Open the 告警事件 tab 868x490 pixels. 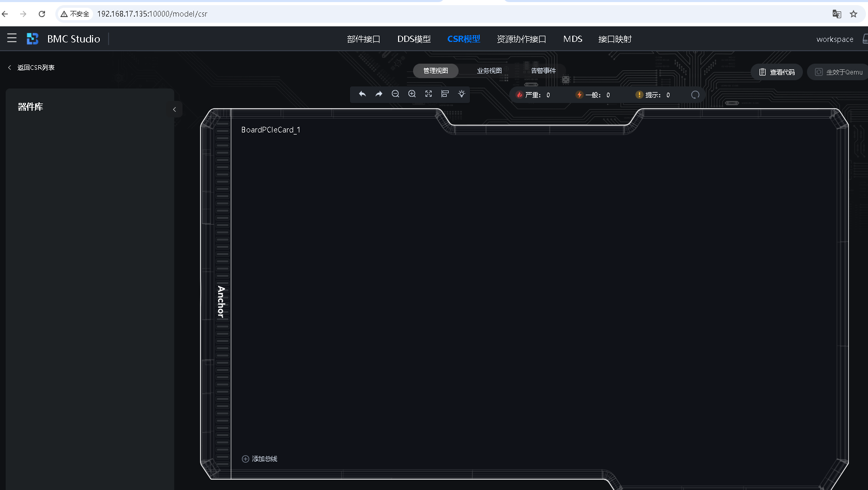(543, 71)
